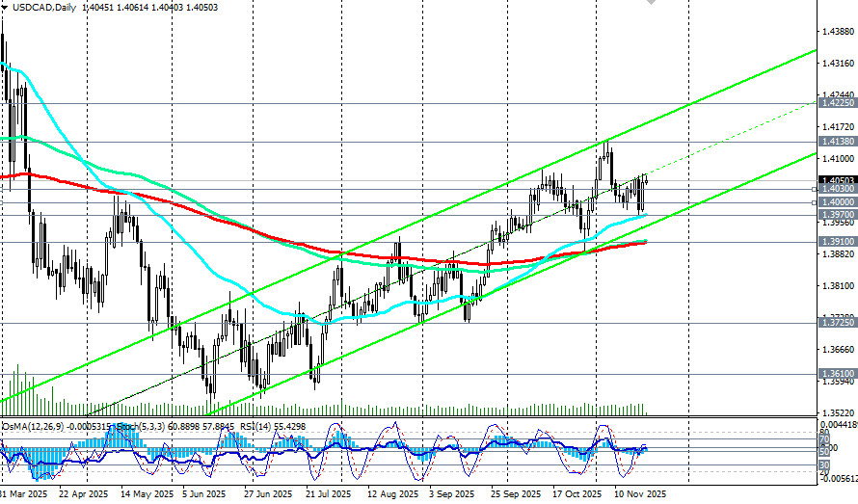Click the 1.39100 price level label
Screen dimensions: 858x504
[x=838, y=241]
